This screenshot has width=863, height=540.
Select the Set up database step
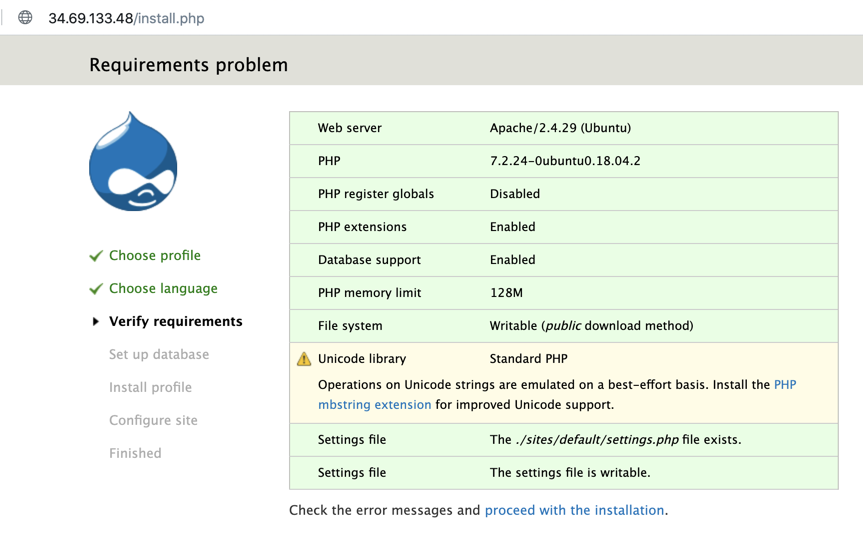[159, 355]
